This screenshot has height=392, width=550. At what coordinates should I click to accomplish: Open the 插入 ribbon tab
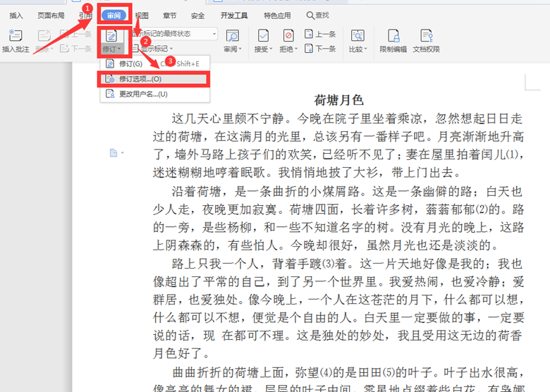(16, 16)
